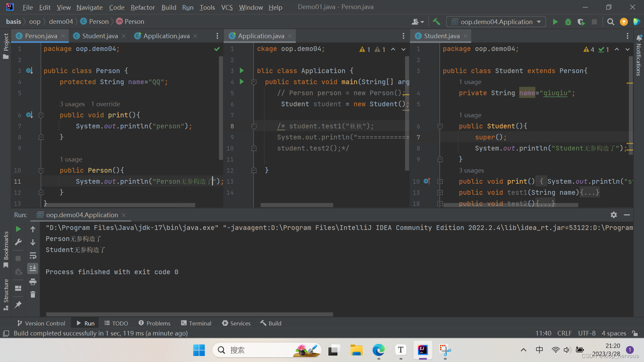The height and width of the screenshot is (362, 644).
Task: Open the Bookmarks tool window
Action: click(6, 249)
